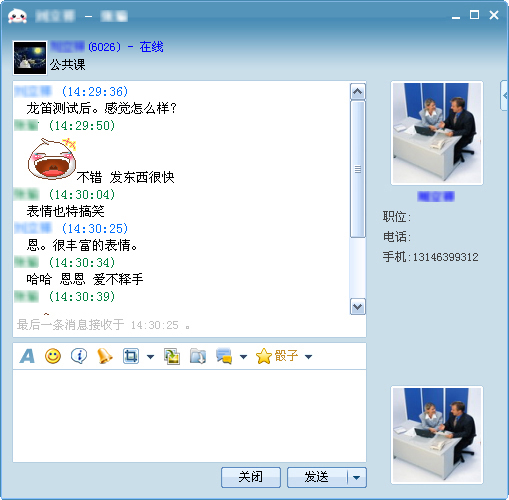Click the info bubble icon in toolbar
The image size is (509, 500).
(x=79, y=356)
